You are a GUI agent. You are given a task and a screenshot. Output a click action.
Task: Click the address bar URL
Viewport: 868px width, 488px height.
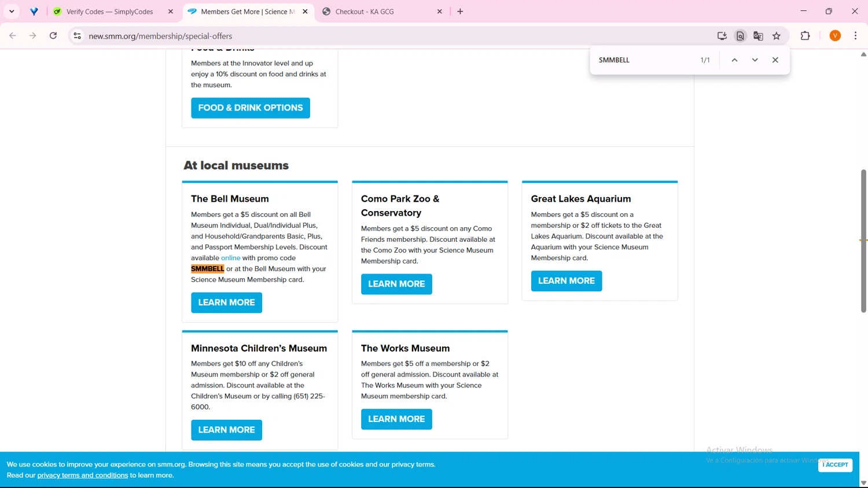pyautogui.click(x=160, y=36)
